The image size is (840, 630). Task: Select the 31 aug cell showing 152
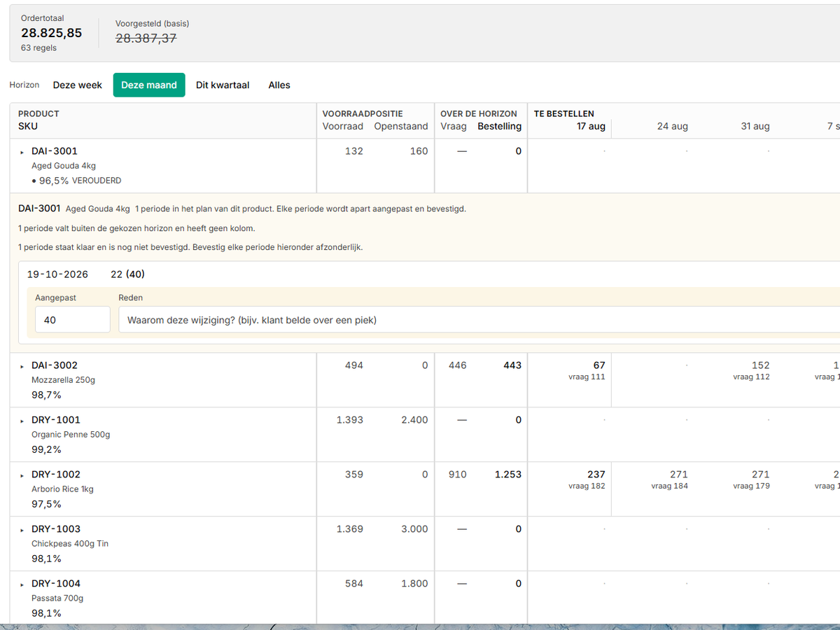pos(735,380)
